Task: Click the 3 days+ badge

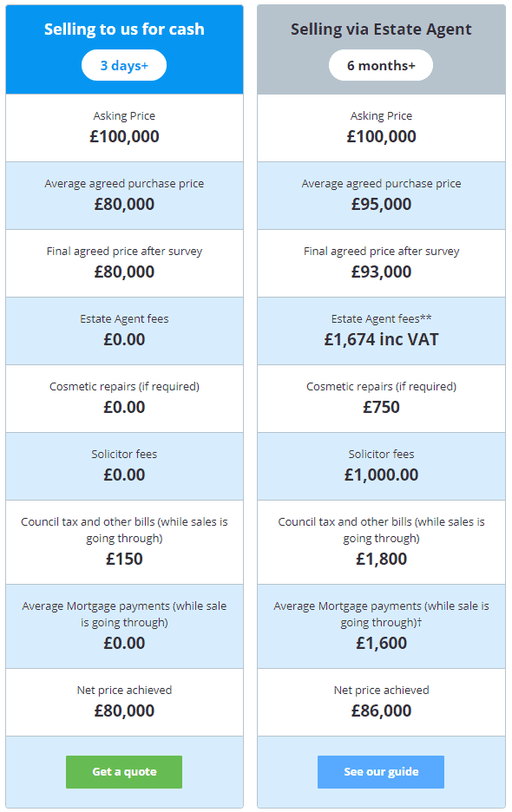Action: point(123,64)
